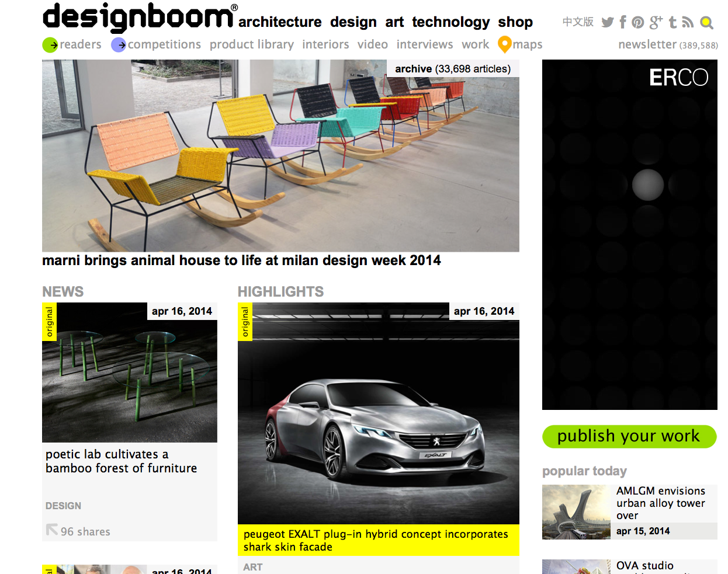Open the Pinterest social icon

click(638, 23)
